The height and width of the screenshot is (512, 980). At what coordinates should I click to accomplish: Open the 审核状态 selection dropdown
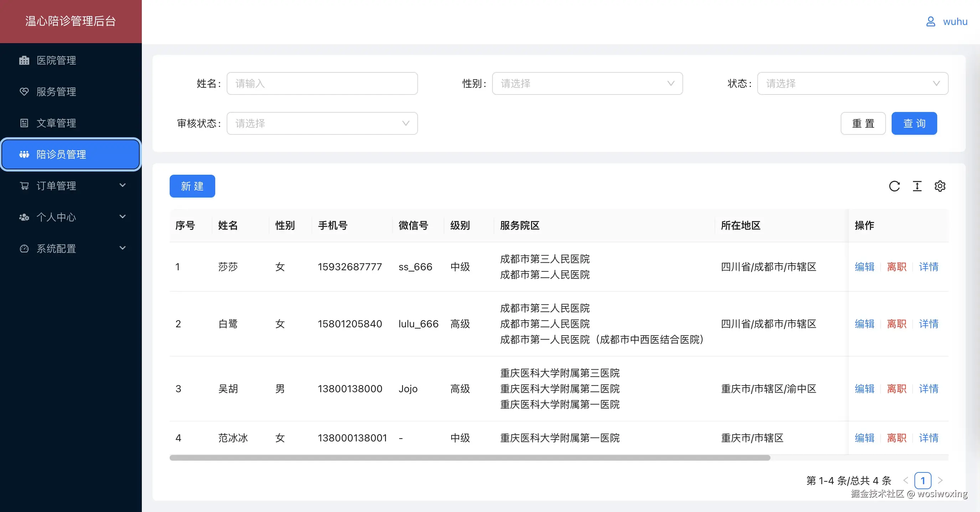(x=322, y=123)
